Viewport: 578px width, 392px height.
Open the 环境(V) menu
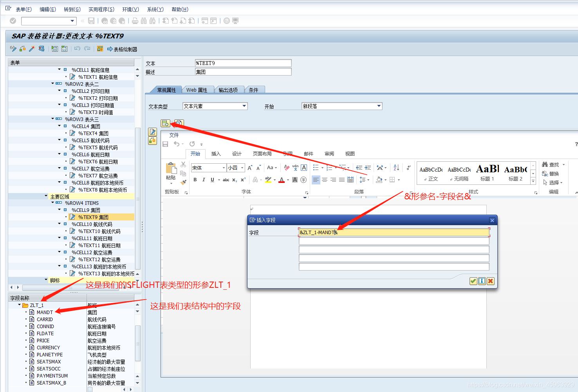click(130, 9)
